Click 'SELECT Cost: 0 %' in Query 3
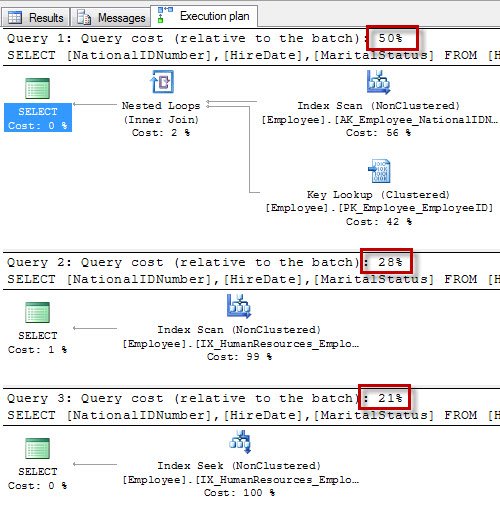 38,479
